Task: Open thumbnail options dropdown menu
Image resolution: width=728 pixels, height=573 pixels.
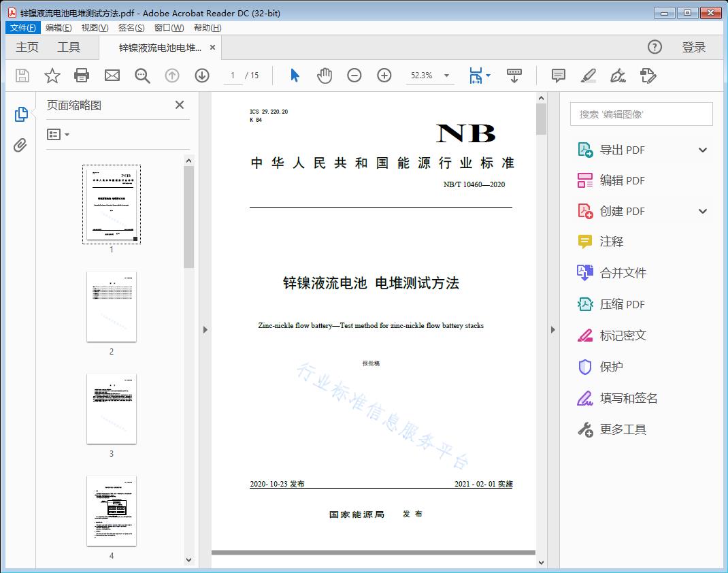Action: click(x=59, y=135)
